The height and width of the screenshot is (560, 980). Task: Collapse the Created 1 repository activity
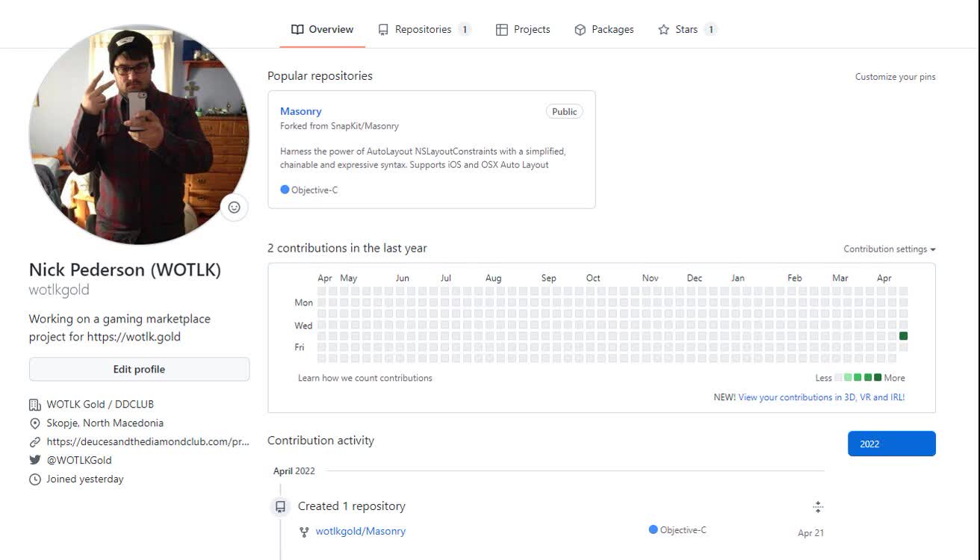(818, 507)
